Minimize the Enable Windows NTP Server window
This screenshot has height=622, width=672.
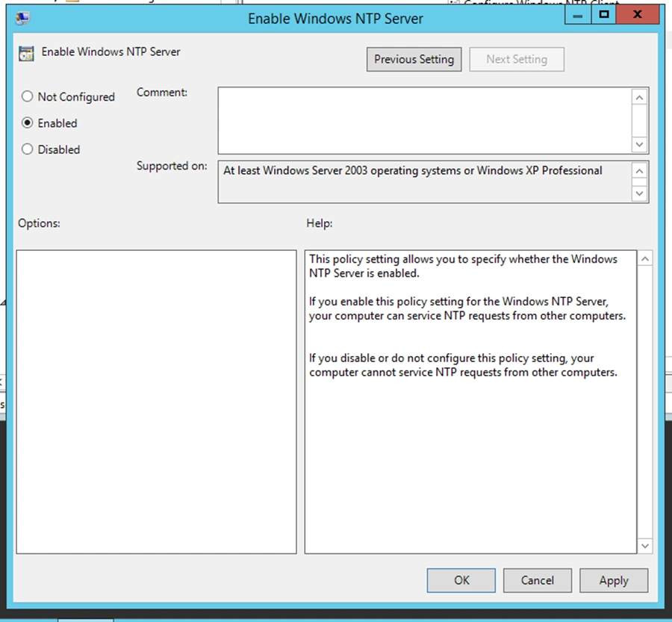(578, 16)
